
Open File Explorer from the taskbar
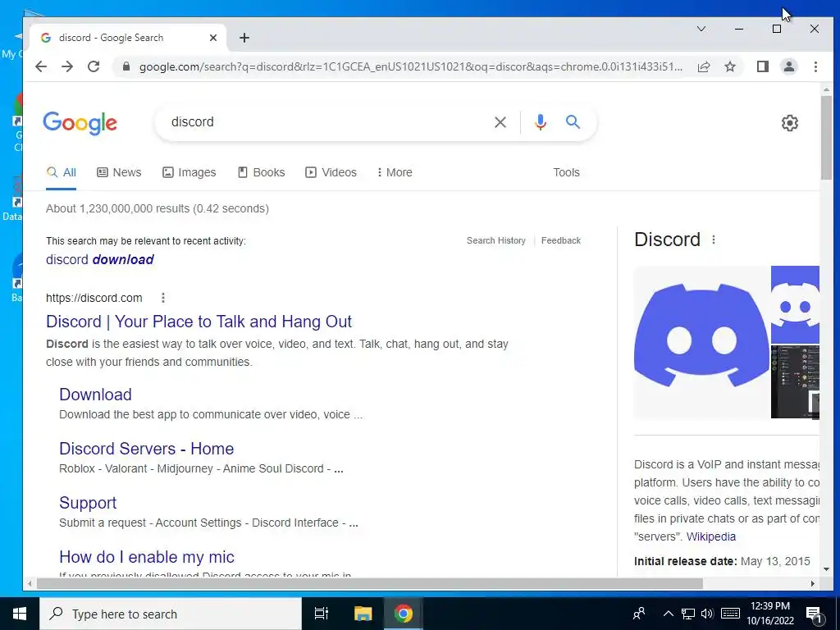click(x=363, y=614)
